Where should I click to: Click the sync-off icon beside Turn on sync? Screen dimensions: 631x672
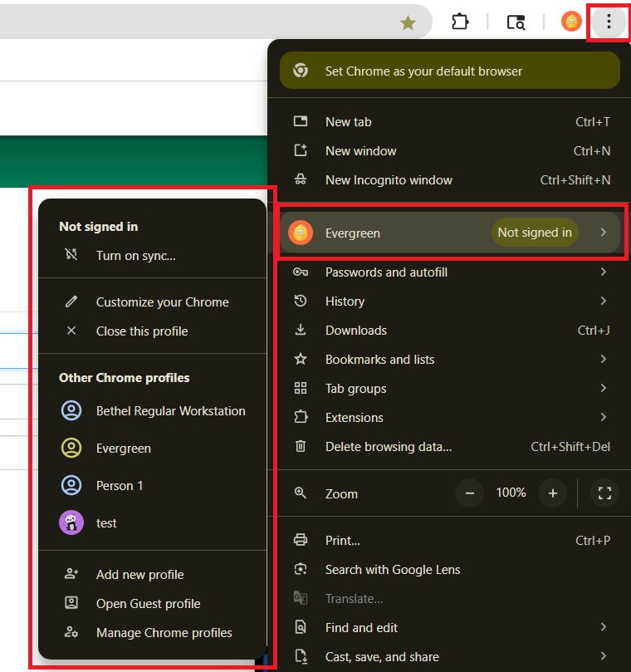click(71, 254)
